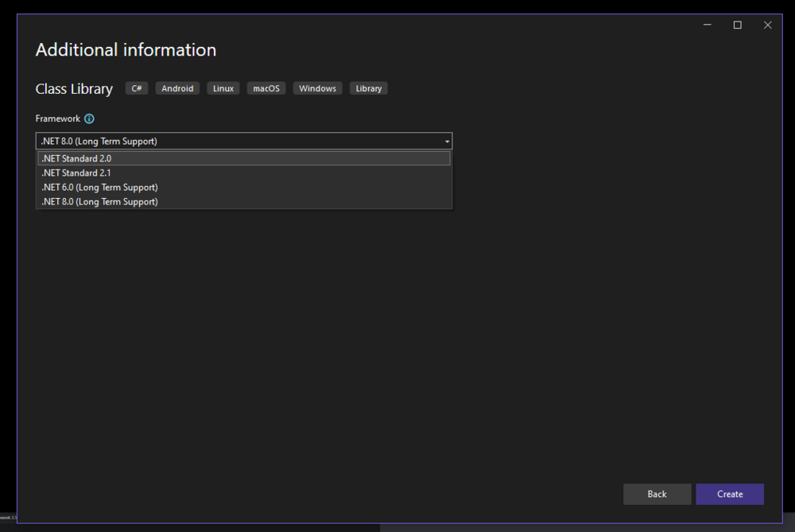Click the Create button
The image size is (795, 532).
click(729, 494)
